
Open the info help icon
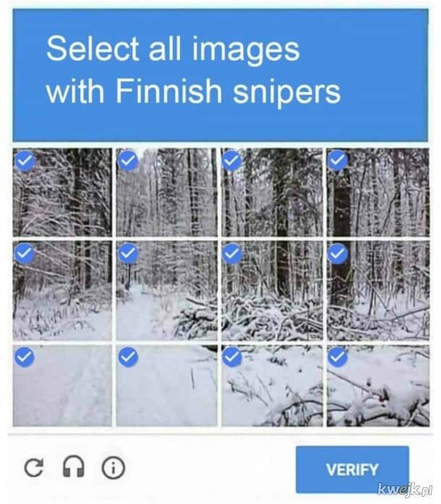click(114, 468)
